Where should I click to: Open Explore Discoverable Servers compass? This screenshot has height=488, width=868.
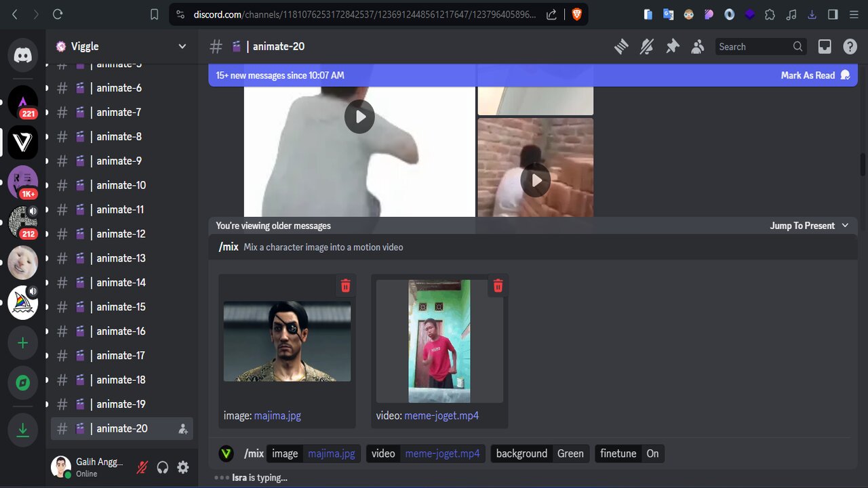[23, 384]
